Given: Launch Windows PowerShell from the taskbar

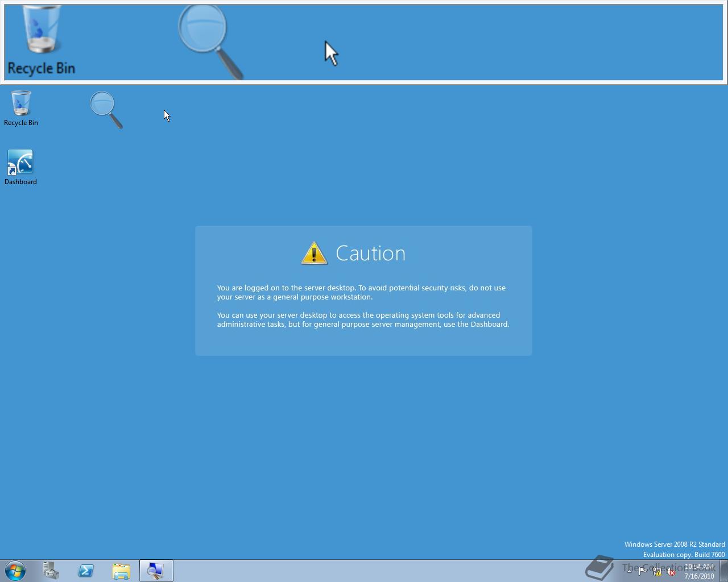Looking at the screenshot, I should click(86, 571).
